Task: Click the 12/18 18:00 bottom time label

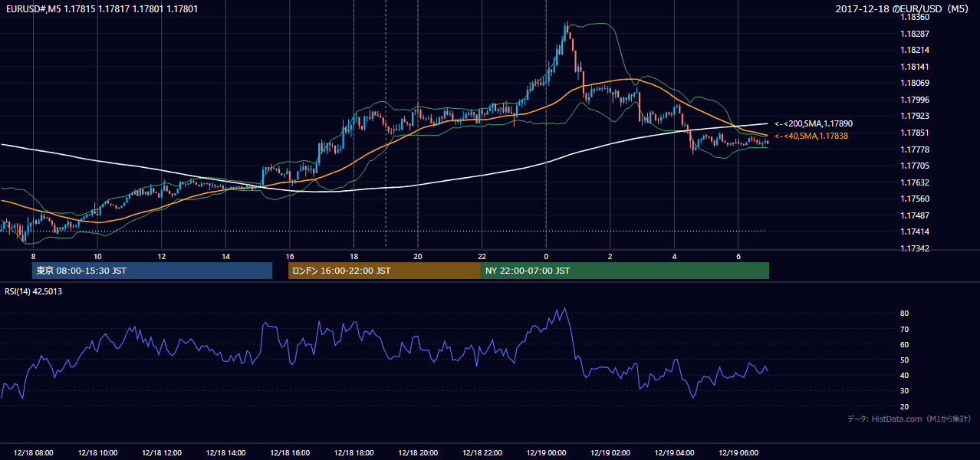Action: pyautogui.click(x=354, y=452)
